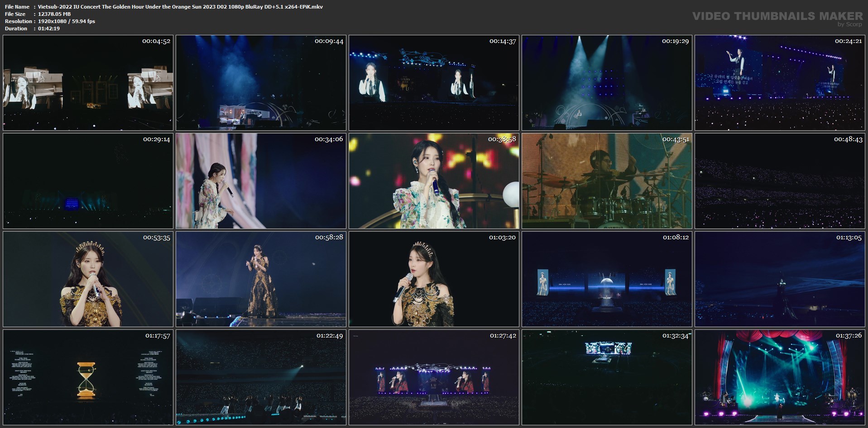This screenshot has height=428, width=868.
Task: Open the thumbnail at 01:32:34
Action: point(607,377)
